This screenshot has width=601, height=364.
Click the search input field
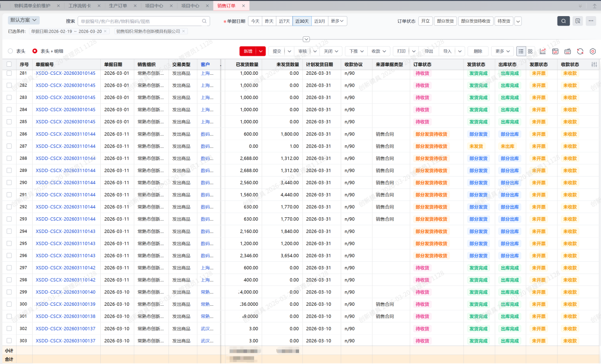(140, 21)
